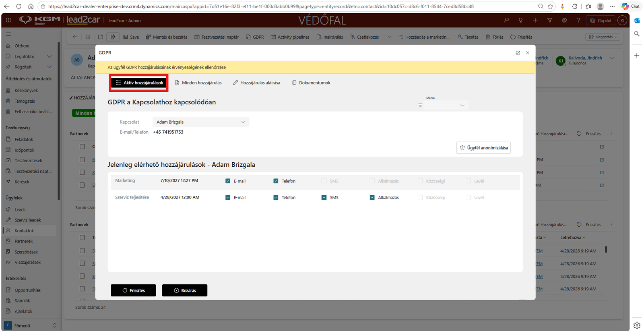The width and height of the screenshot is (644, 331).
Task: Check the Marketing SMS checkbox
Action: pyautogui.click(x=324, y=181)
